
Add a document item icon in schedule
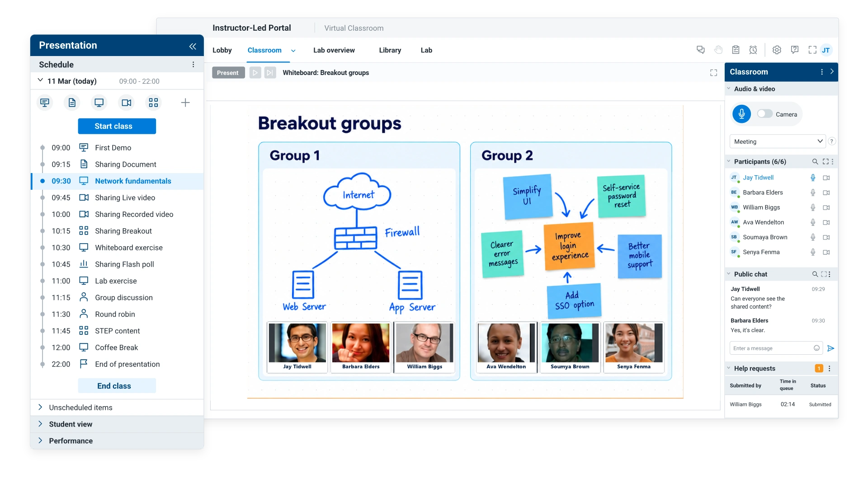pyautogui.click(x=72, y=103)
